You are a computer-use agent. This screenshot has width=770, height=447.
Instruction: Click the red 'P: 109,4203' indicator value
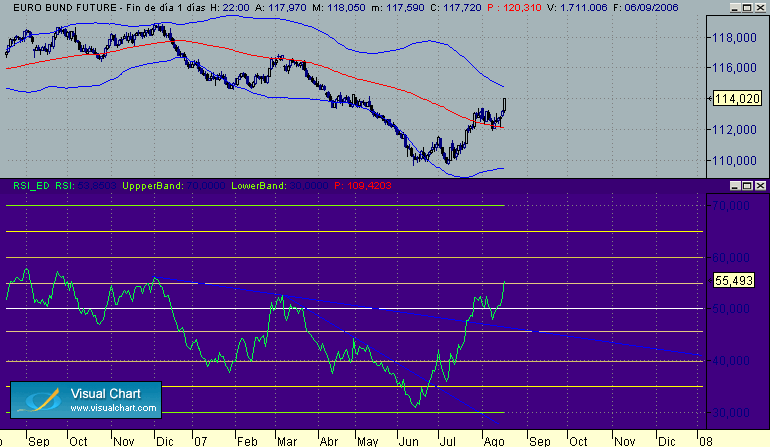pyautogui.click(x=363, y=186)
